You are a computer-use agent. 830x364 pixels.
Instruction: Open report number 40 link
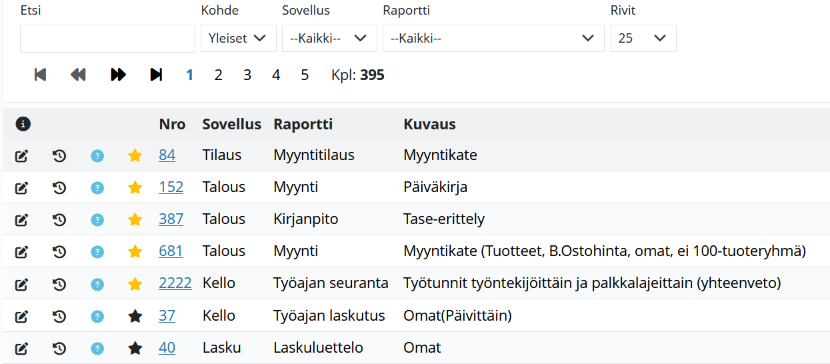[x=167, y=348]
